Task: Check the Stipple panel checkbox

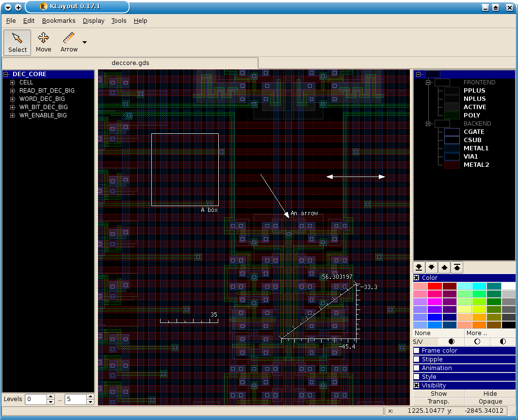Action: pos(417,359)
